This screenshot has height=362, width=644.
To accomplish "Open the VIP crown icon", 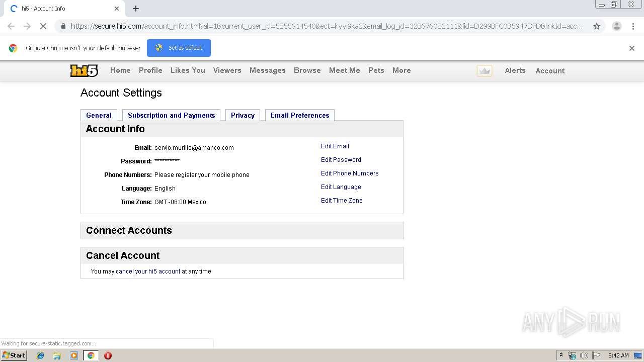I will tap(485, 71).
